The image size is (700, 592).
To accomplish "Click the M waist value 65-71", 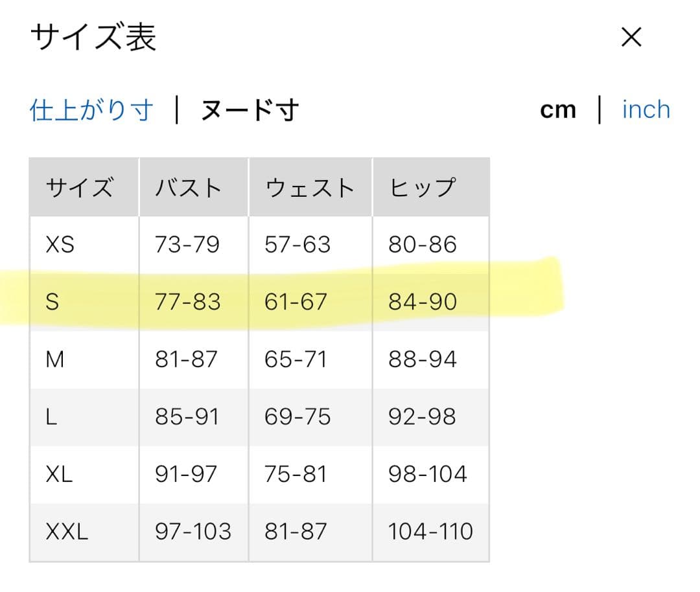I will point(296,359).
